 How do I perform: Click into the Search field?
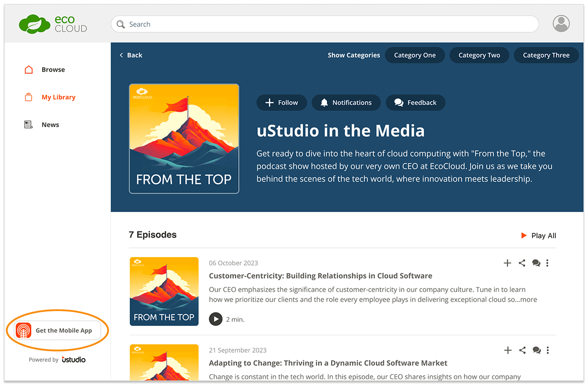[x=324, y=24]
